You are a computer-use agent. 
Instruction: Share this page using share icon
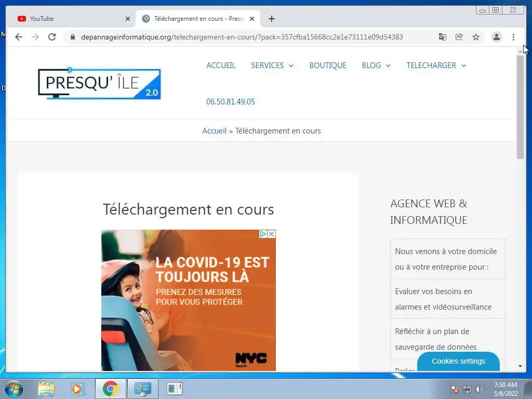(x=459, y=37)
